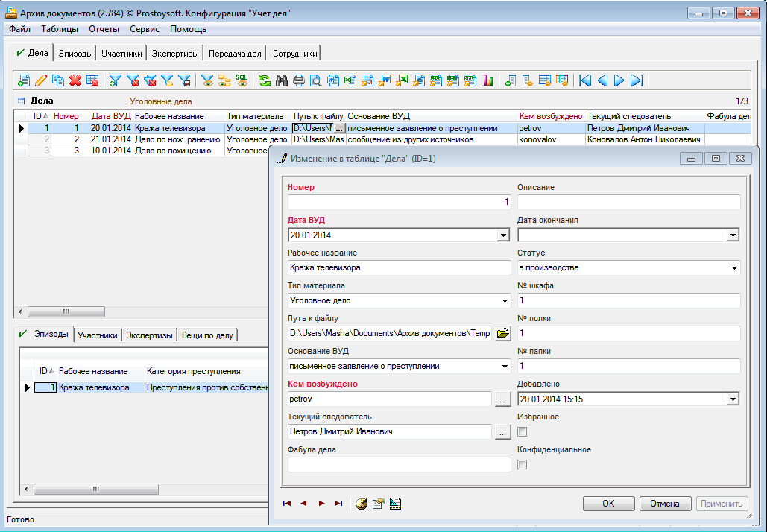Expand the Статус dropdown
Screen dimensions: 767x532
734,268
